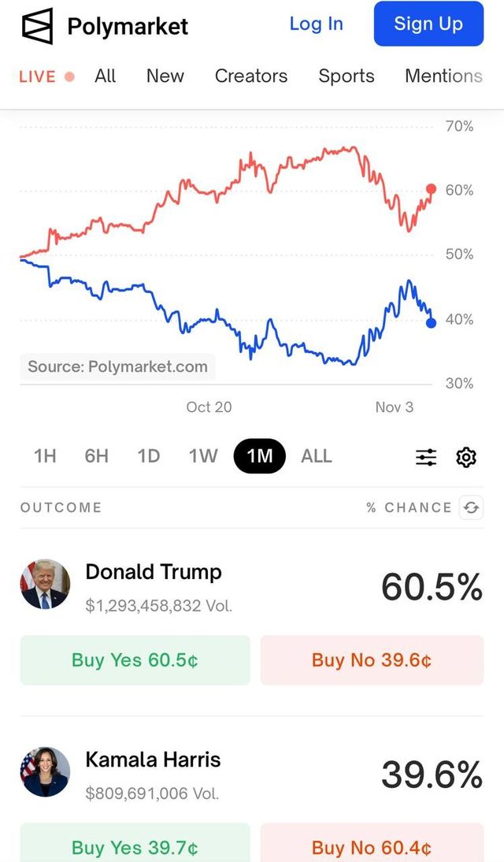Viewport: 504px width, 862px height.
Task: Open the Sports category tab
Action: tap(346, 76)
